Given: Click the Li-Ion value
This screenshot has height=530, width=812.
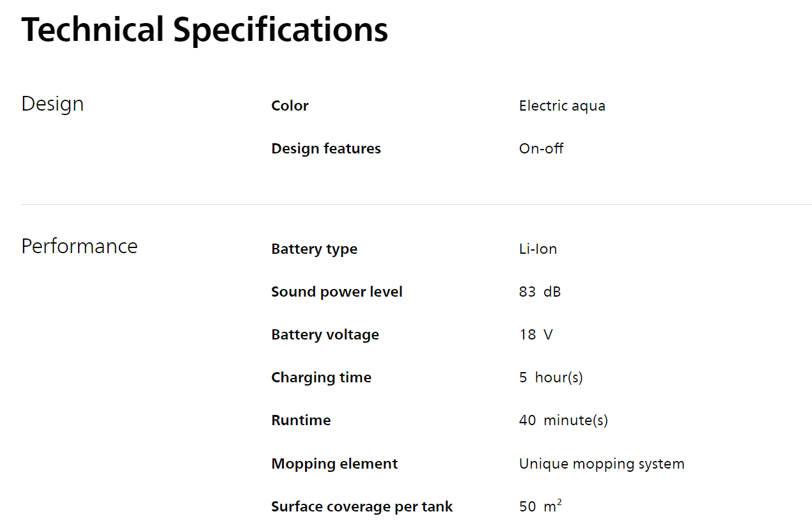Looking at the screenshot, I should click(x=538, y=249).
